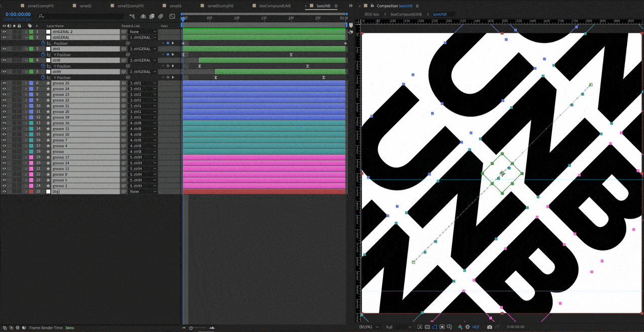The image size is (644, 332).
Task: Toggle visibility of ctrlH layer
Action: click(4, 72)
